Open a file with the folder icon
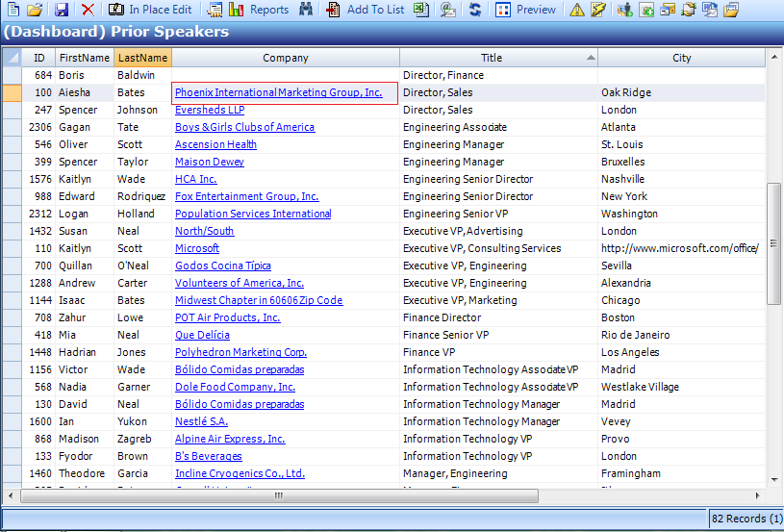Viewport: 784px width, 532px height. (x=35, y=9)
